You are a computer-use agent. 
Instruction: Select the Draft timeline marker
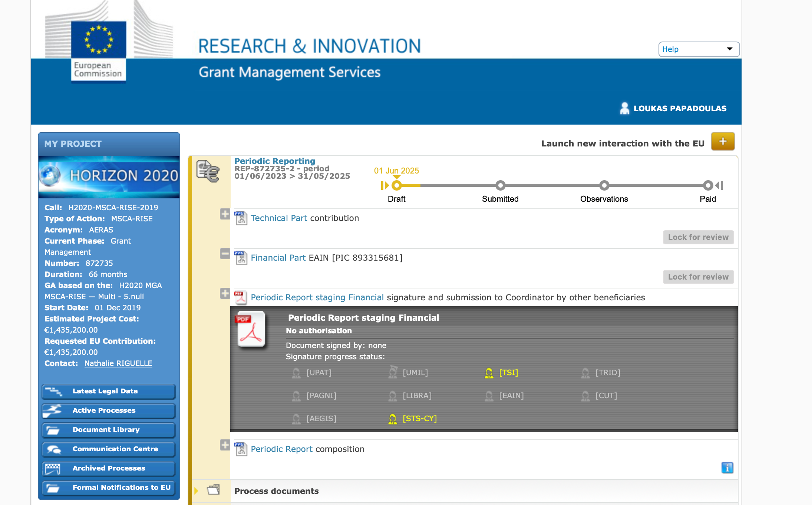pyautogui.click(x=396, y=185)
